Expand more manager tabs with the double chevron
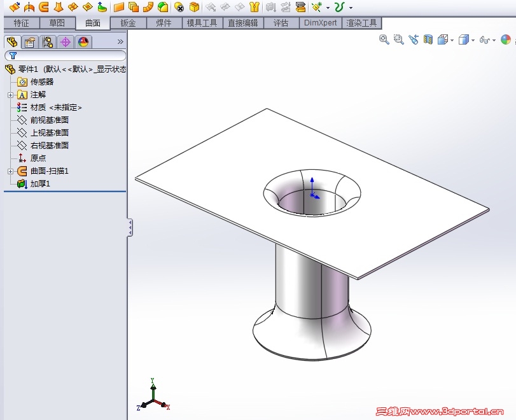The height and width of the screenshot is (420, 516). tap(120, 42)
